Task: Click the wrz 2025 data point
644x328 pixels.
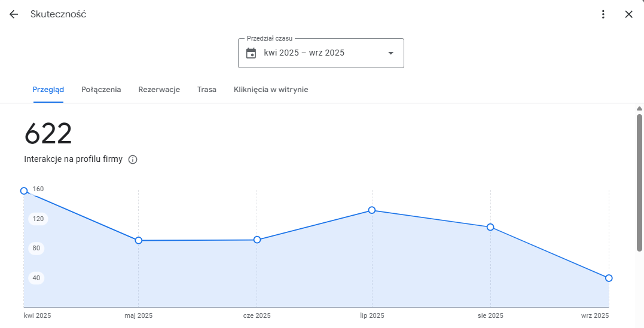Action: point(609,278)
